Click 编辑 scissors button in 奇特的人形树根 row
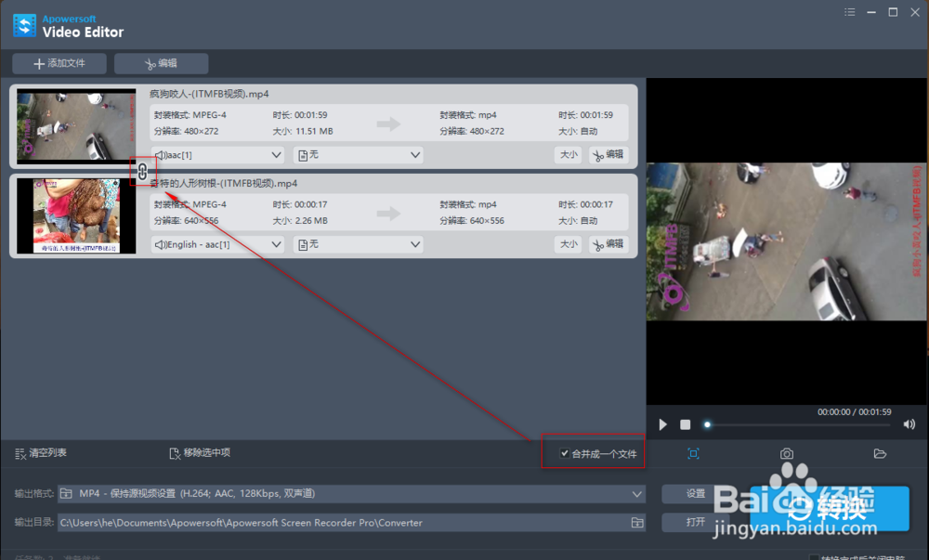This screenshot has width=929, height=560. coord(608,244)
